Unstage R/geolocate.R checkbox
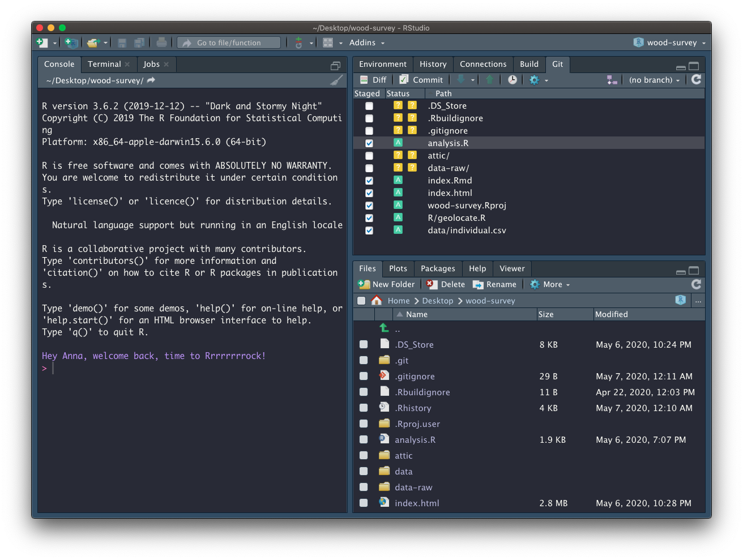This screenshot has height=560, width=743. pos(369,218)
